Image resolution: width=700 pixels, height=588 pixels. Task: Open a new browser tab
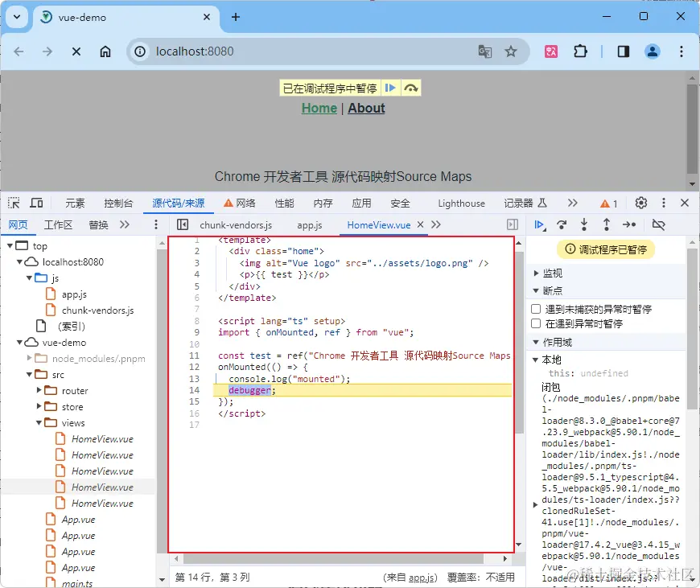[236, 17]
